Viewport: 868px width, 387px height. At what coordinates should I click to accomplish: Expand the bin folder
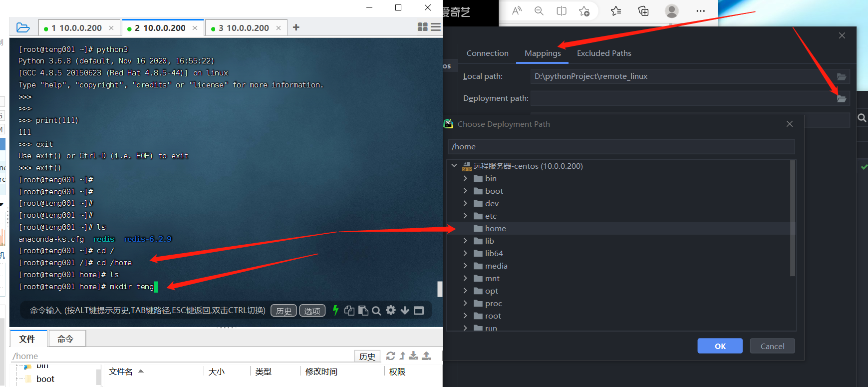click(465, 178)
